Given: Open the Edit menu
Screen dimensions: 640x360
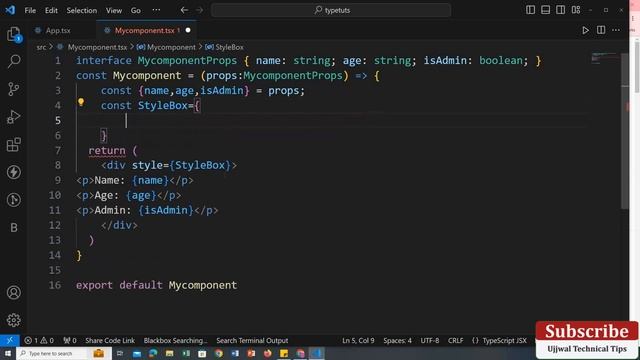Looking at the screenshot, I should [x=51, y=10].
